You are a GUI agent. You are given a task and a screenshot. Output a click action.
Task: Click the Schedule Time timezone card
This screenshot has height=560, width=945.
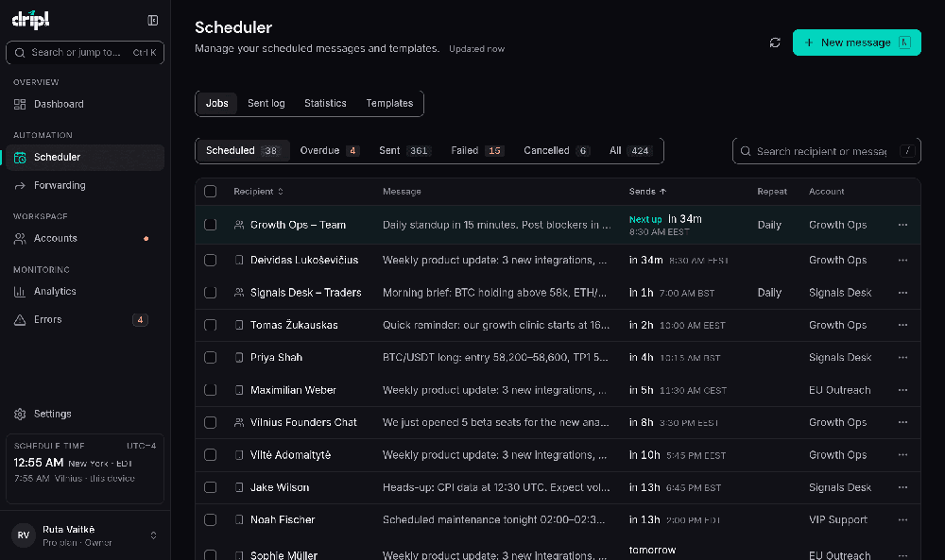point(85,467)
